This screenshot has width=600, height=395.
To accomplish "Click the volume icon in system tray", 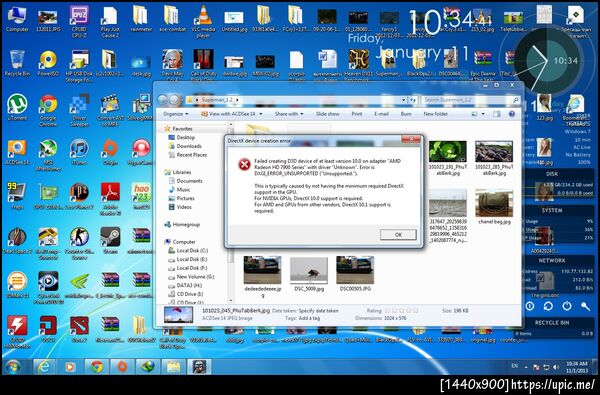I will (x=556, y=368).
